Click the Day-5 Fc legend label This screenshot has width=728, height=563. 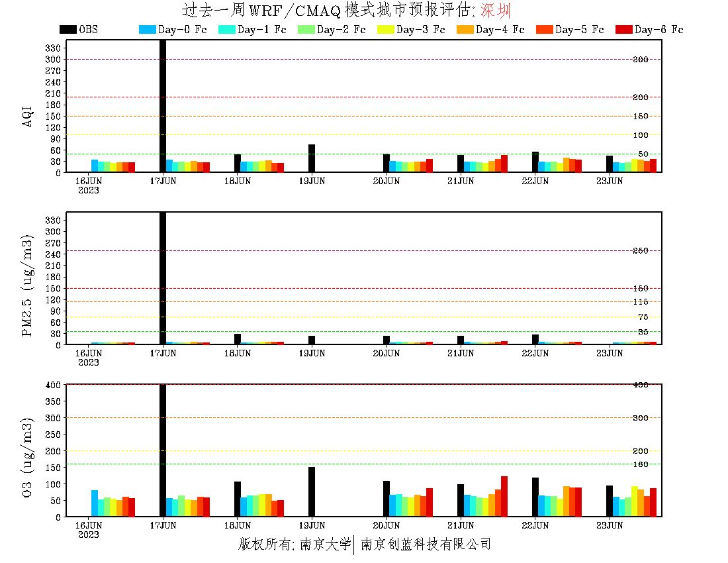579,30
